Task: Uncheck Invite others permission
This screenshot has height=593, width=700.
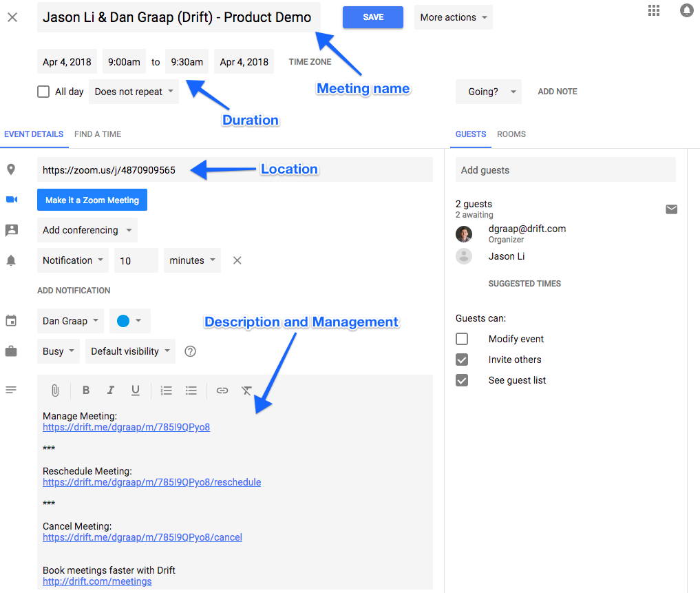Action: pos(462,360)
